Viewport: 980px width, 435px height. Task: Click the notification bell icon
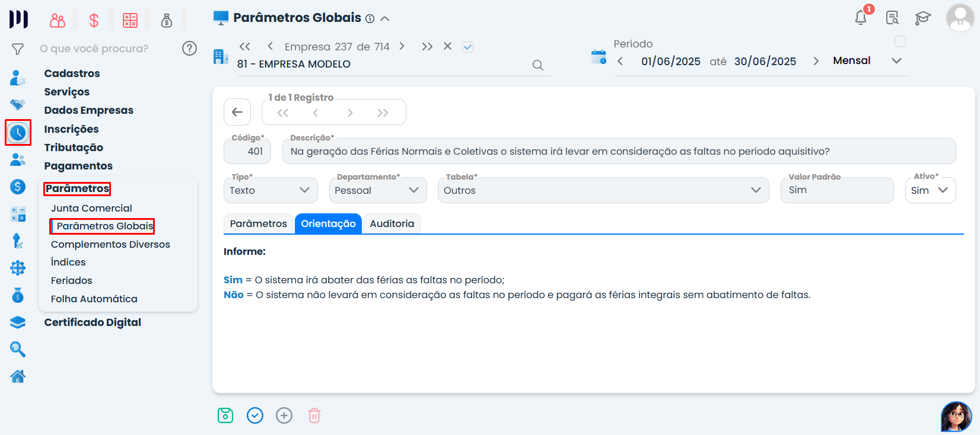click(861, 18)
